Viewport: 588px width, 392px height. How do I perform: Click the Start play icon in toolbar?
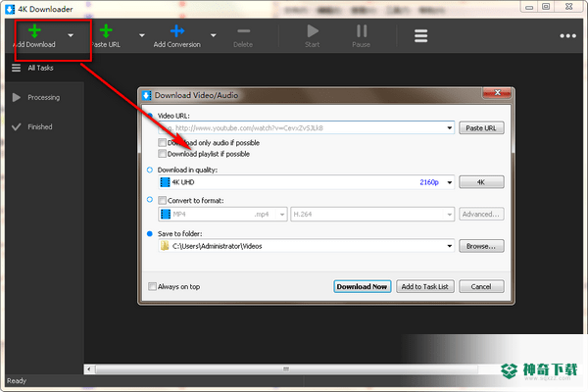[x=313, y=31]
